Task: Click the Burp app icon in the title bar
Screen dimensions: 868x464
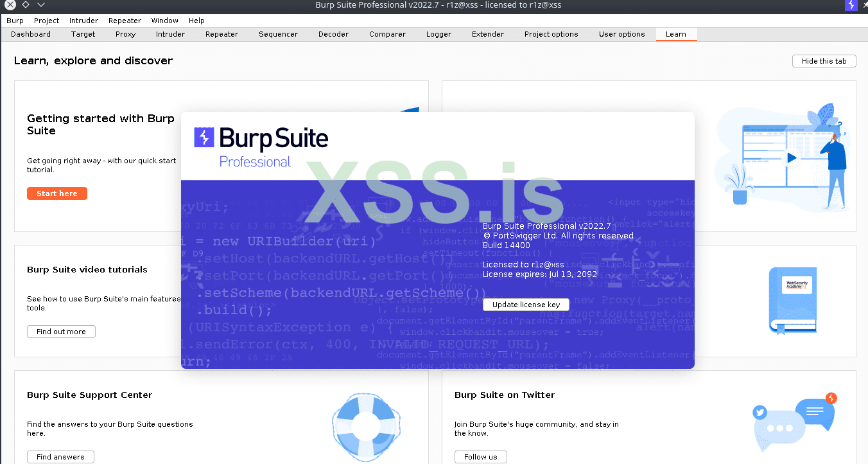Action: coord(851,6)
